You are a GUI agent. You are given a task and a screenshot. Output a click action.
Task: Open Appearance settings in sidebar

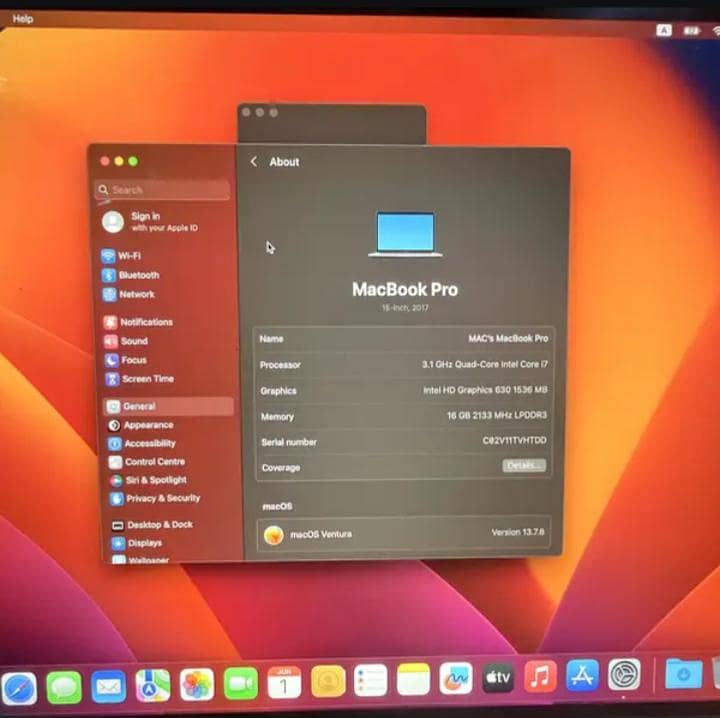[141, 425]
